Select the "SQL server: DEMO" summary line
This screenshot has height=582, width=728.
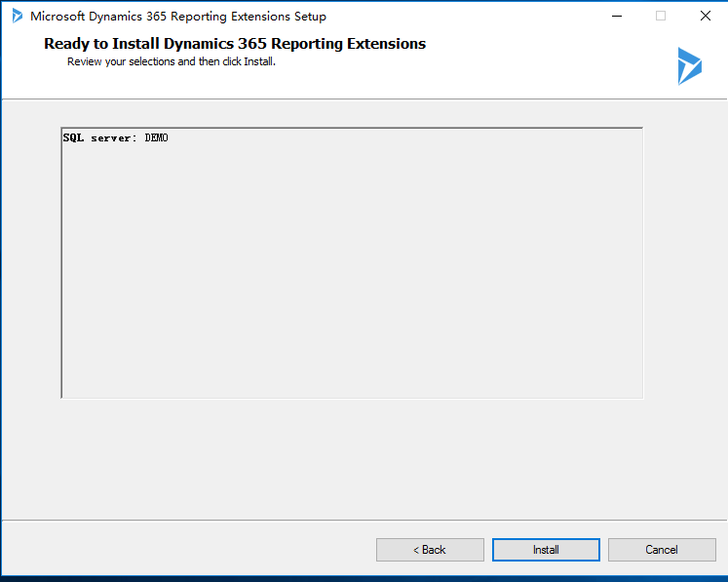coord(116,138)
